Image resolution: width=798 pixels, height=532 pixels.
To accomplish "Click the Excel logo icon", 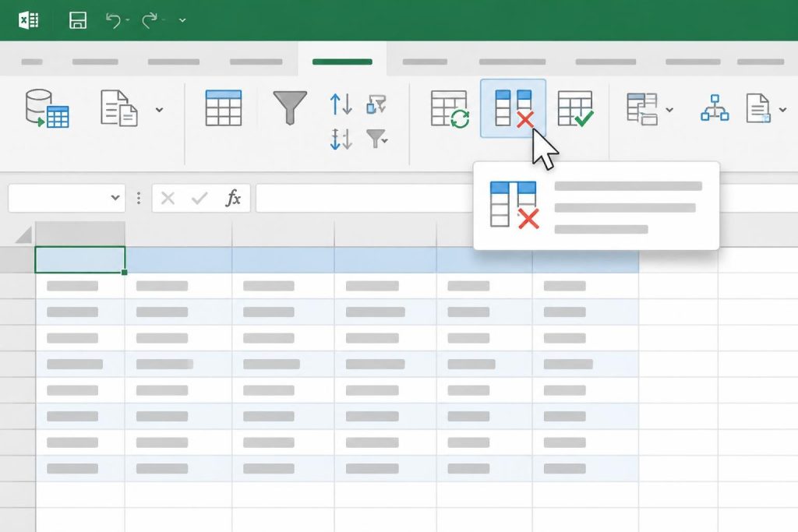I will pyautogui.click(x=29, y=20).
